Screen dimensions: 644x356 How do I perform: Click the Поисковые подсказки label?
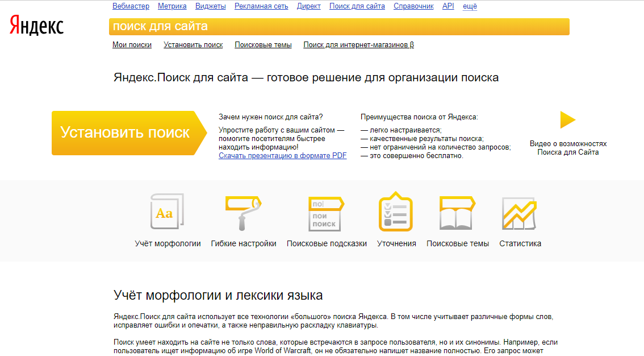coord(327,243)
